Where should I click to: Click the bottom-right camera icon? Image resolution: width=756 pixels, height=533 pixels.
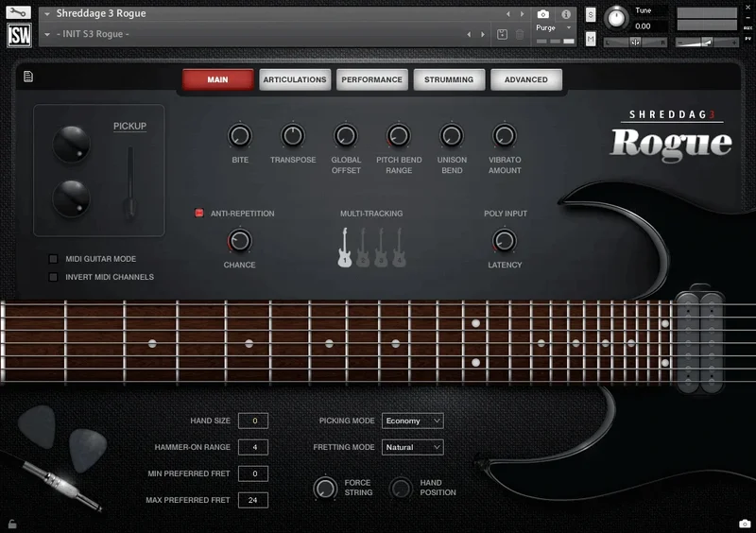point(745,524)
